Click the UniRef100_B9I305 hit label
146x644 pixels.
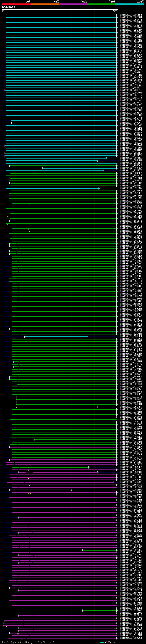click(131, 100)
